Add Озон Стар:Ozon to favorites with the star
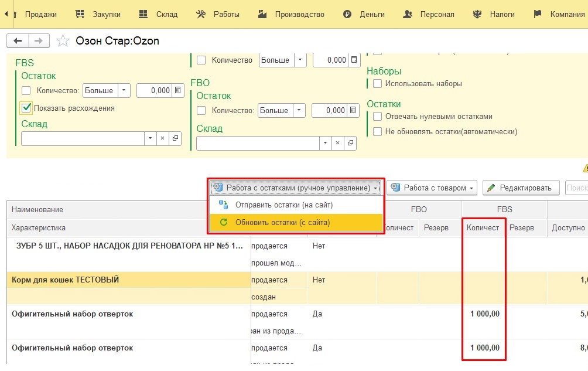 (63, 40)
